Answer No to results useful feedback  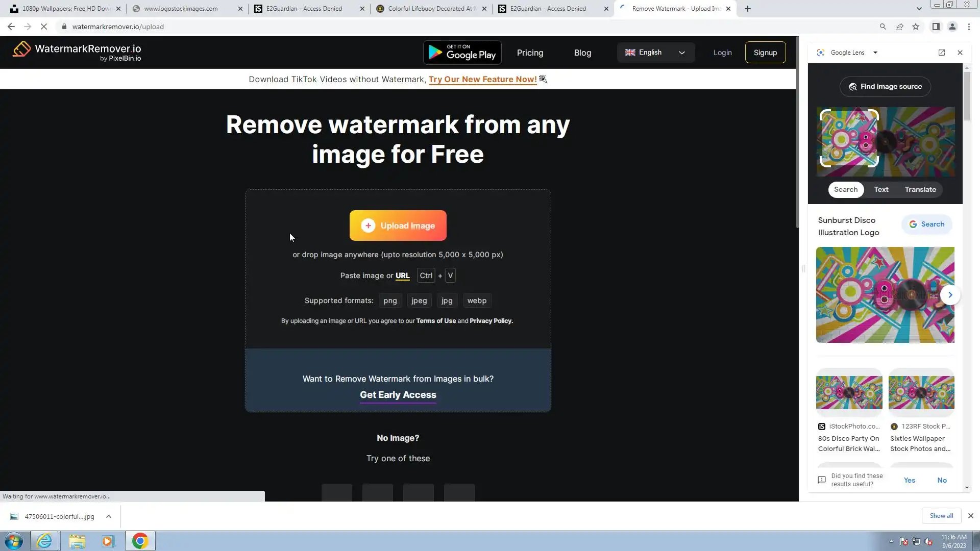click(x=942, y=480)
